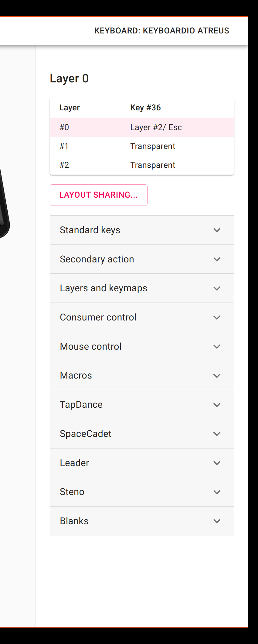Select the highlighted #0 layer row

(x=142, y=127)
